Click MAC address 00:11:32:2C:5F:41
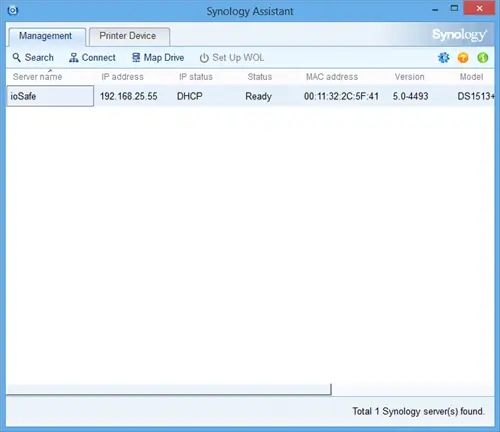 coord(341,96)
